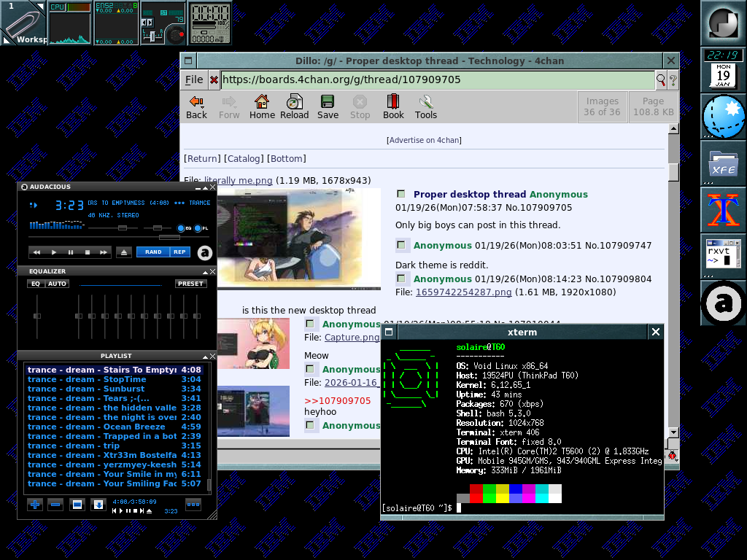Image resolution: width=747 pixels, height=560 pixels.
Task: Click the eject open-file button in Audacious
Action: pos(124,252)
